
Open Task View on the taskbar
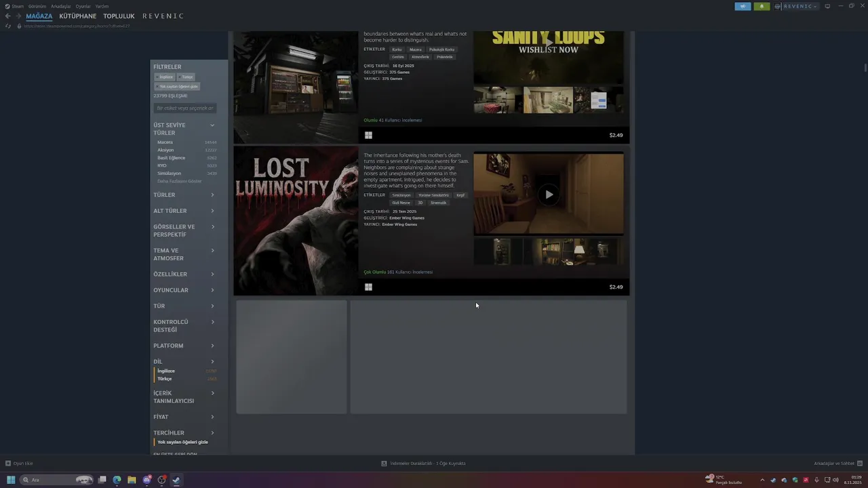[102, 480]
